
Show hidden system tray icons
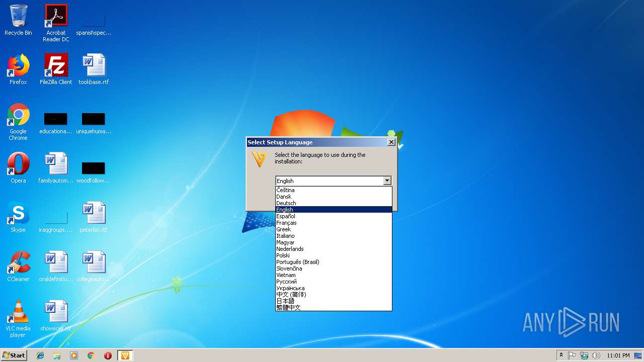click(x=561, y=355)
